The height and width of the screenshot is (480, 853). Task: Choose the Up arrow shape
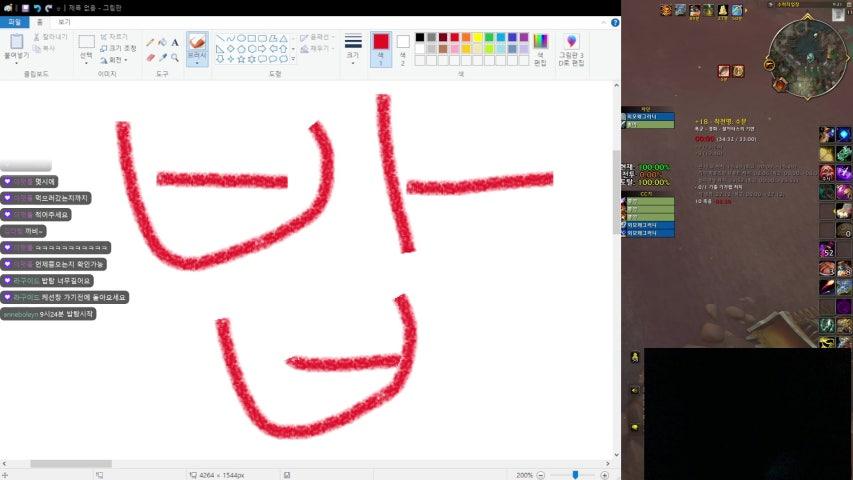(283, 49)
